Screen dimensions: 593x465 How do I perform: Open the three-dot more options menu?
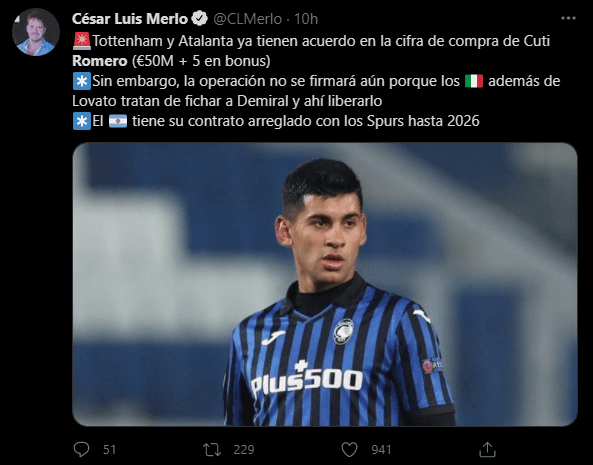click(568, 18)
